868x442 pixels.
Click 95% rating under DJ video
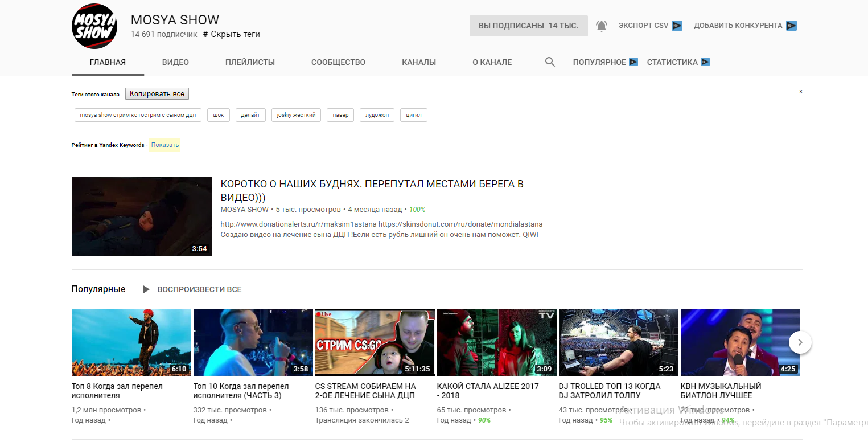(x=606, y=420)
